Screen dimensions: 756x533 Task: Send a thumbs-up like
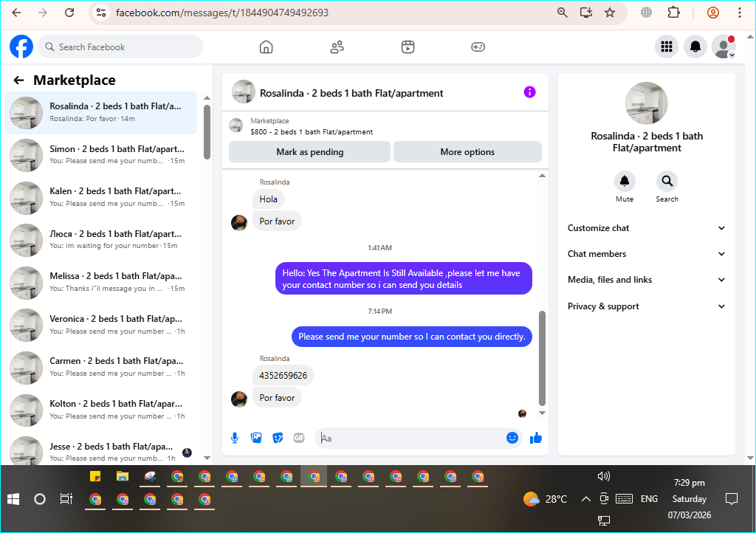pyautogui.click(x=536, y=438)
